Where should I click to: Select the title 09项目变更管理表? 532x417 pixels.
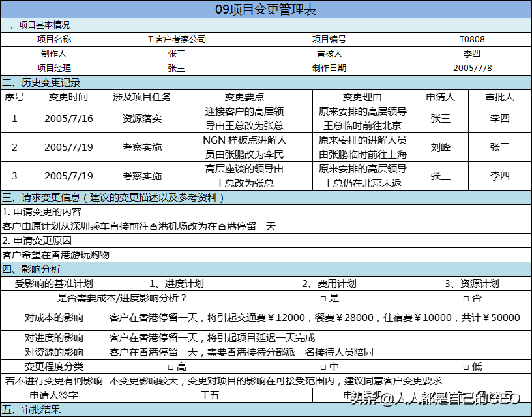click(265, 9)
